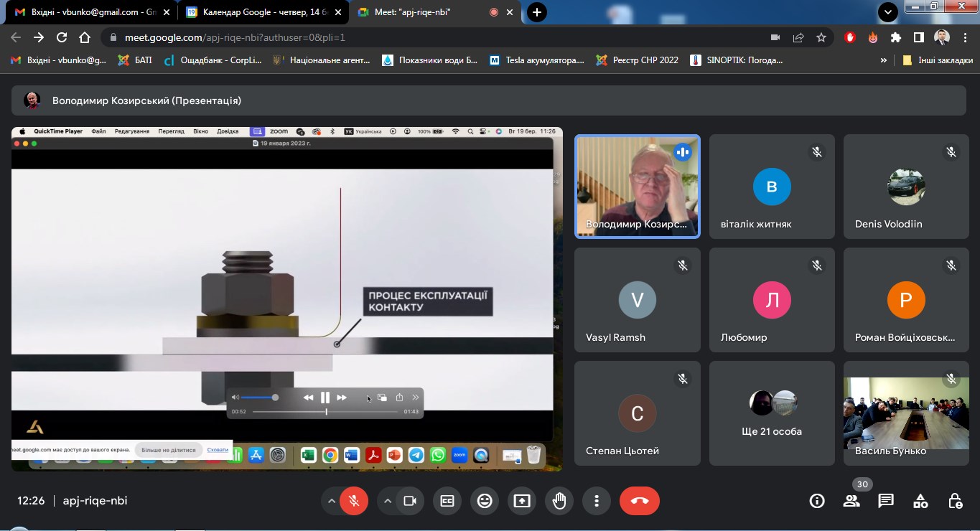Image resolution: width=980 pixels, height=531 pixels.
Task: Click the present now button
Action: click(x=522, y=501)
